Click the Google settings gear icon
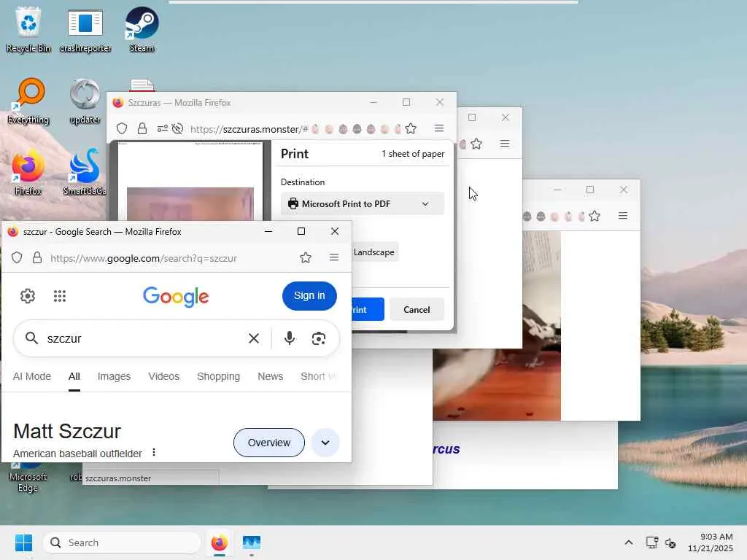Image resolution: width=747 pixels, height=560 pixels. click(28, 296)
